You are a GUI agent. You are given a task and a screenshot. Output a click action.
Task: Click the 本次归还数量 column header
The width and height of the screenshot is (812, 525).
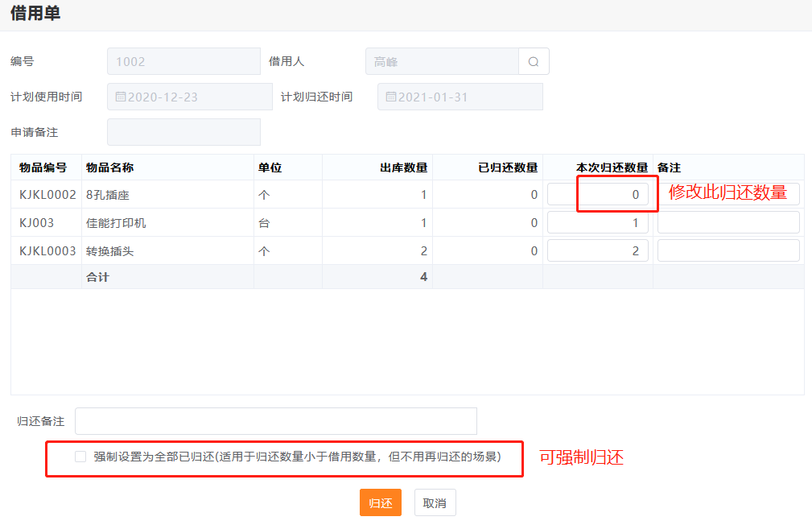click(x=612, y=167)
